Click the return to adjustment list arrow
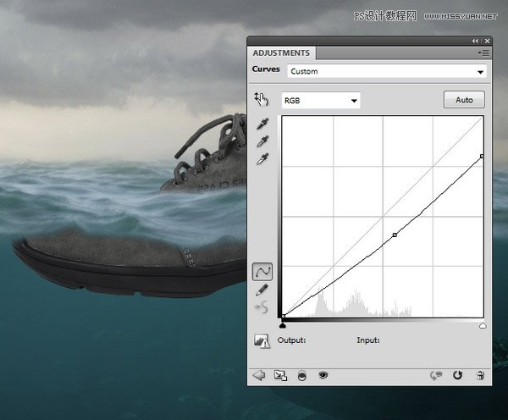Image resolution: width=508 pixels, height=420 pixels. tap(259, 375)
